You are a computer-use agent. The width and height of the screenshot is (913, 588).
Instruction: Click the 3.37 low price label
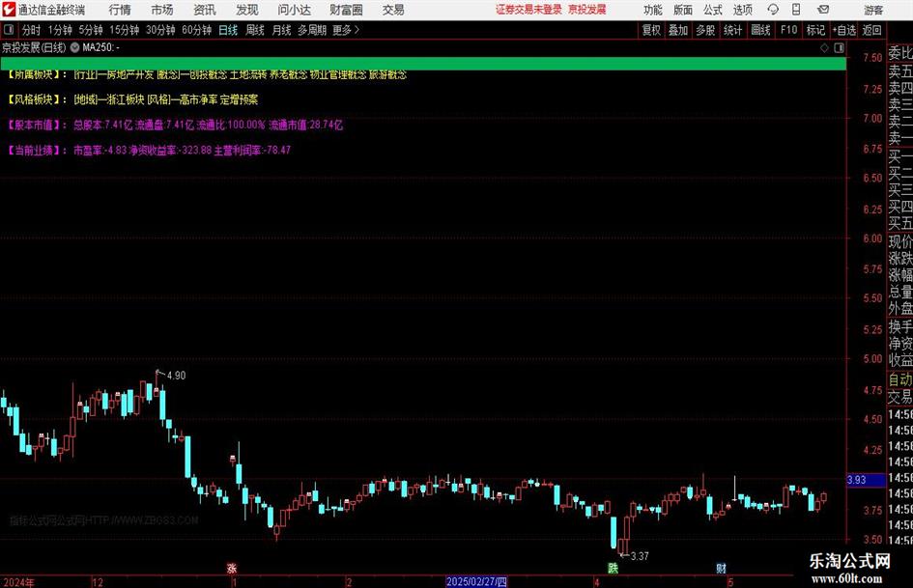tap(640, 556)
